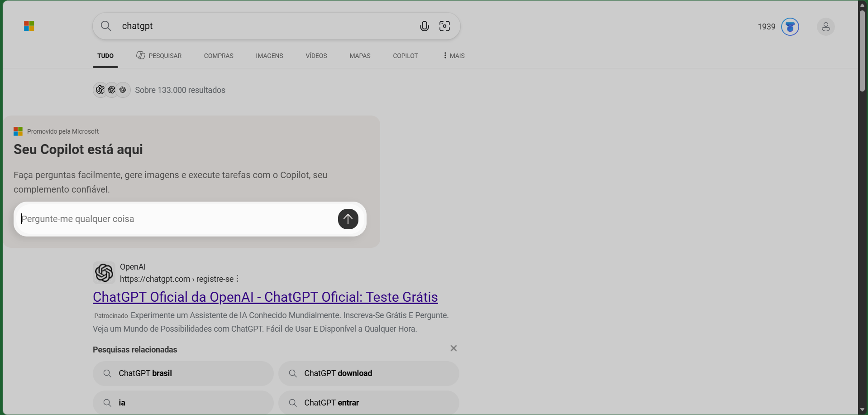The image size is (868, 415).
Task: Open the ChatGPT Oficial da OpenAI link
Action: click(x=265, y=297)
